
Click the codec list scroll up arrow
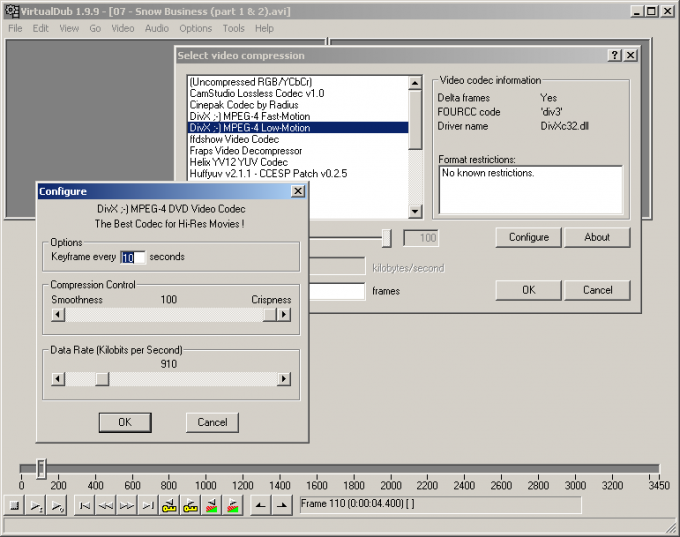tap(415, 83)
